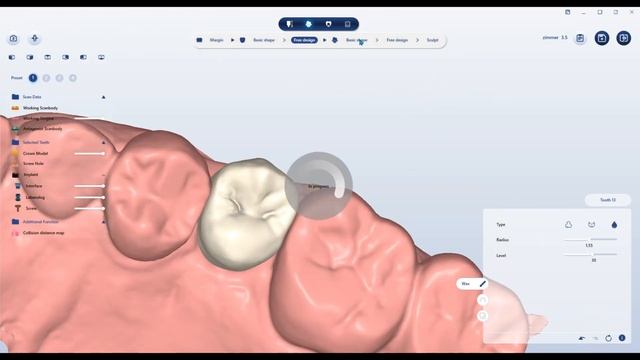Go to first Basic shape step
640x360 pixels.
click(264, 40)
